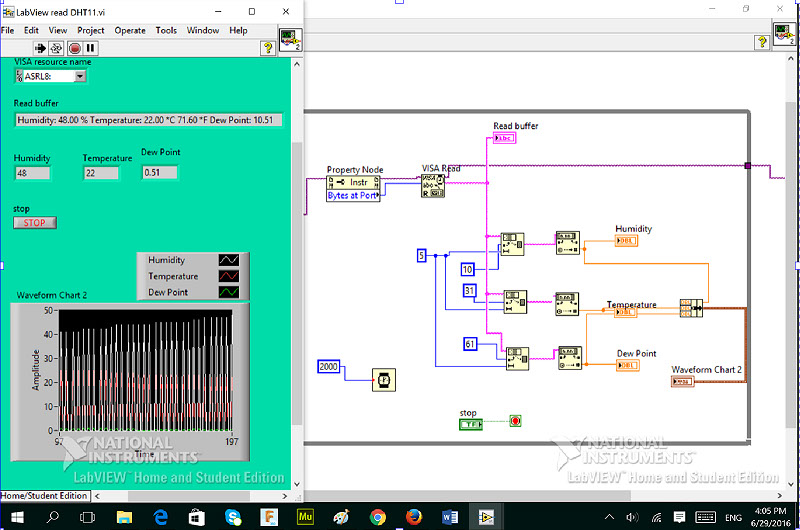Expand the VISA resource name dropdown
The width and height of the screenshot is (800, 530).
pos(80,76)
